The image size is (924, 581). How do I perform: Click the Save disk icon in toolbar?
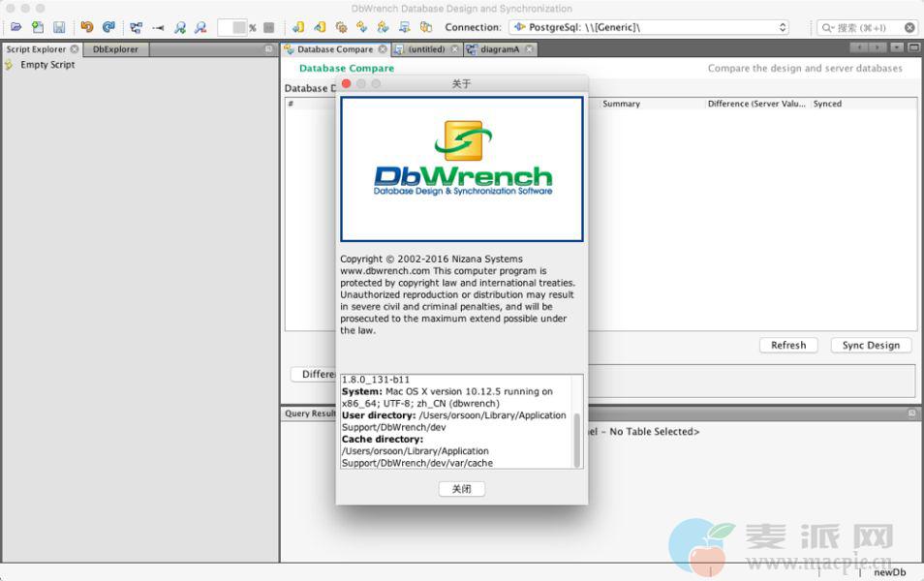[x=59, y=27]
